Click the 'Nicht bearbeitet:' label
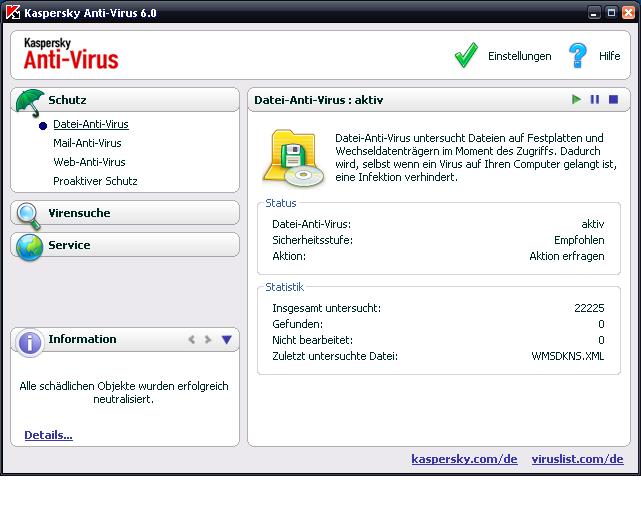This screenshot has height=512, width=641. (312, 340)
